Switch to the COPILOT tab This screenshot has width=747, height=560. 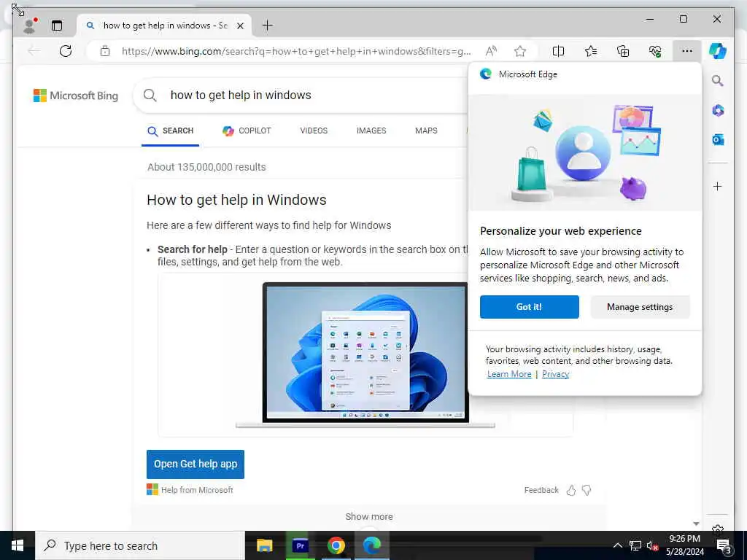(x=247, y=131)
